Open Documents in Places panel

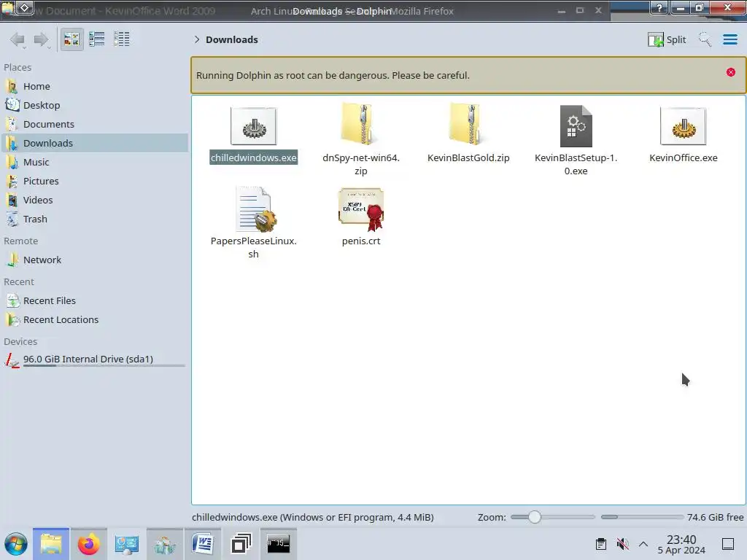94,124
